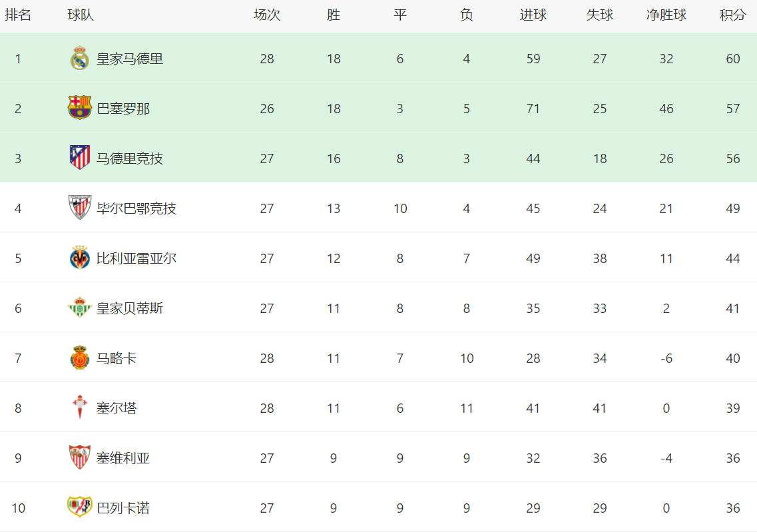This screenshot has height=532, width=757.
Task: Click team name 塞维利亚
Action: pyautogui.click(x=123, y=458)
